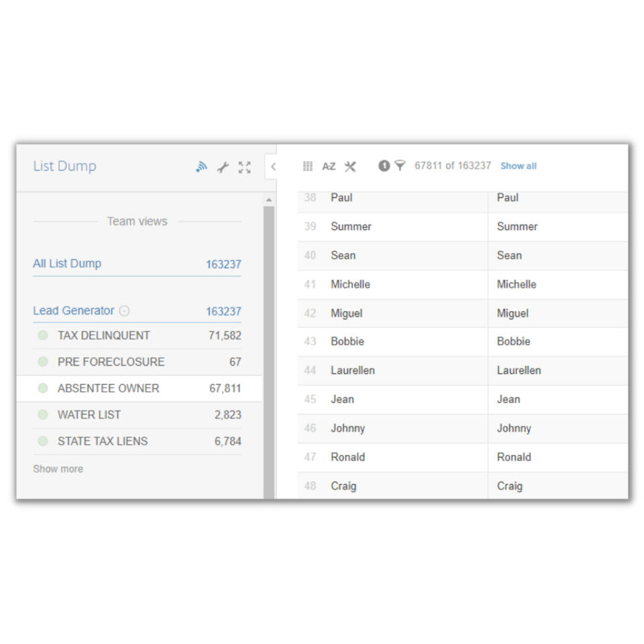This screenshot has width=644, height=644.
Task: Open the All List Dump link
Action: 67,264
